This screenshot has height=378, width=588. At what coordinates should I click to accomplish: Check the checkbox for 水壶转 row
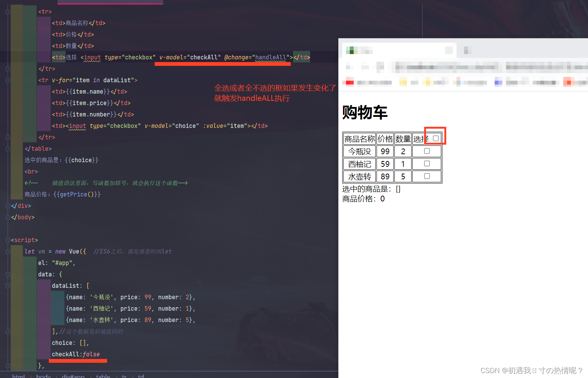tap(427, 176)
